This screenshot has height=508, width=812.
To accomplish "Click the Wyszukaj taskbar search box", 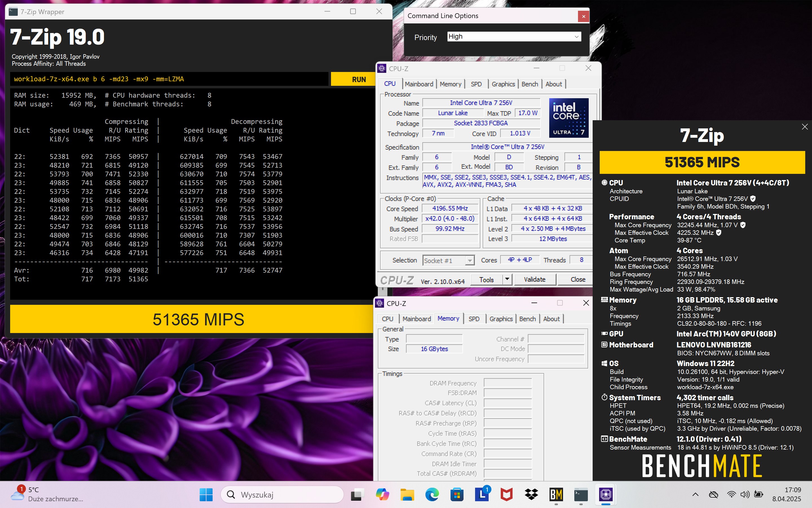I will (x=282, y=494).
